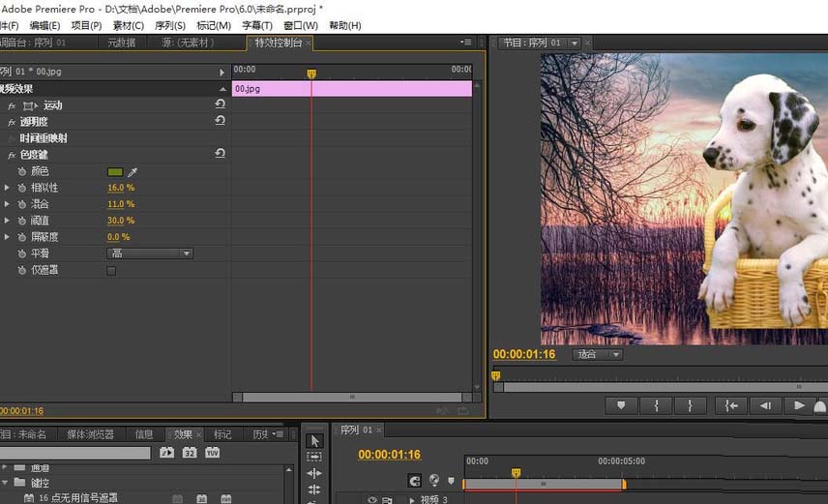The height and width of the screenshot is (504, 828).
Task: Select the arrow Selection tool
Action: click(x=314, y=440)
